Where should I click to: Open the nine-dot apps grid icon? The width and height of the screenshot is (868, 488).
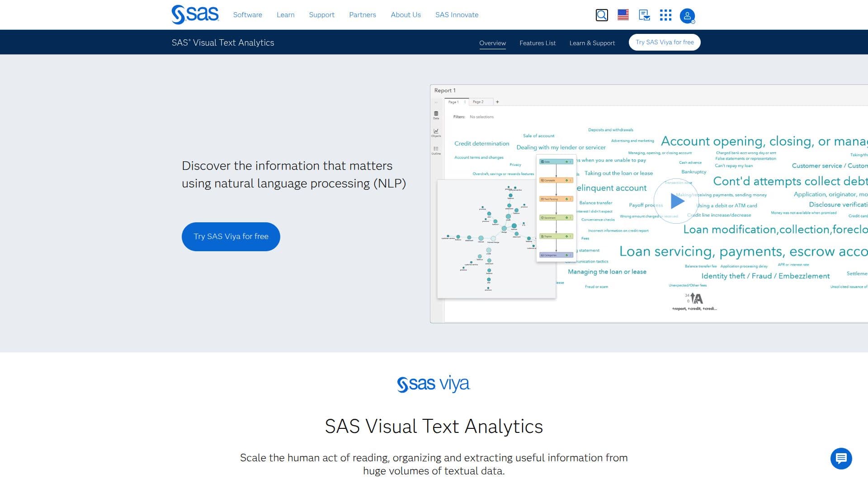click(x=665, y=15)
